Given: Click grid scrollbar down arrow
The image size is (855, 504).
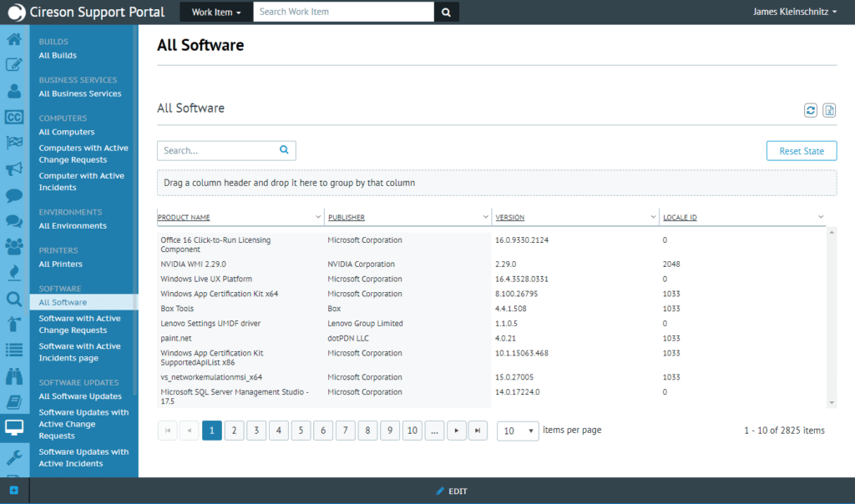Looking at the screenshot, I should (x=832, y=403).
